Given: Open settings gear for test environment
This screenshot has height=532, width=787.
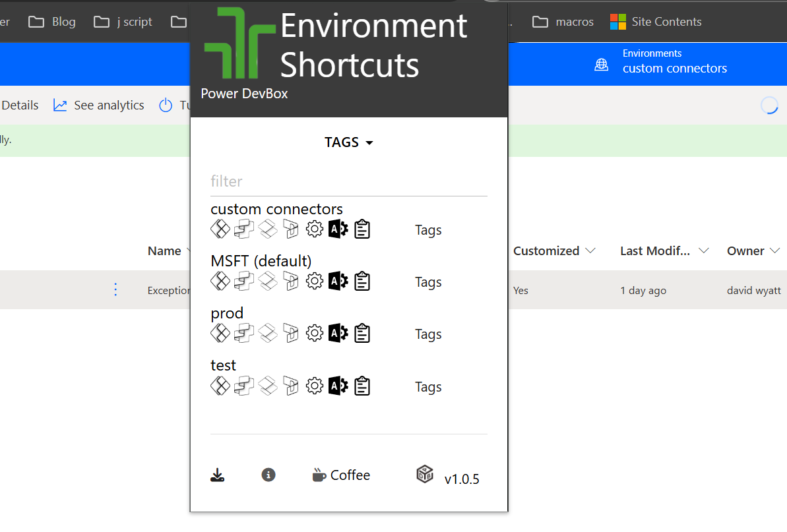Looking at the screenshot, I should (315, 386).
